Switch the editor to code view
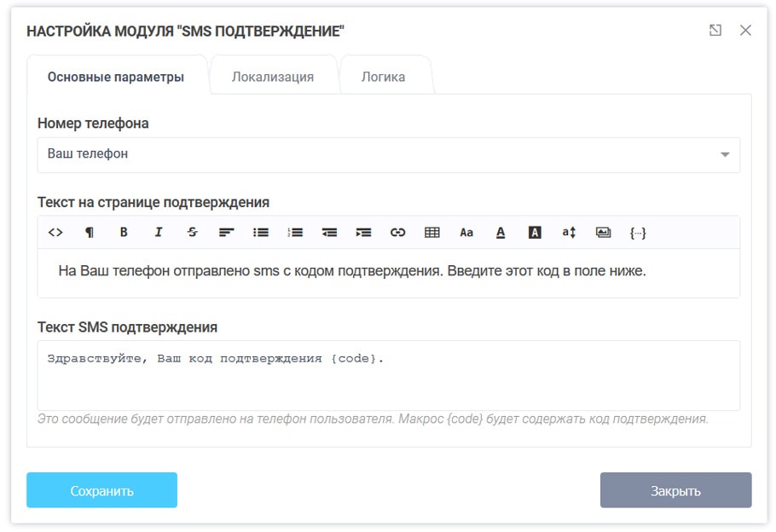776x532 pixels. [x=55, y=231]
